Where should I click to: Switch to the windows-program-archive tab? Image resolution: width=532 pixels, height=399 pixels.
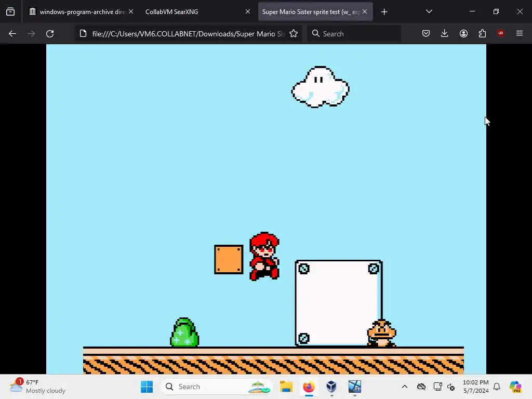82,12
